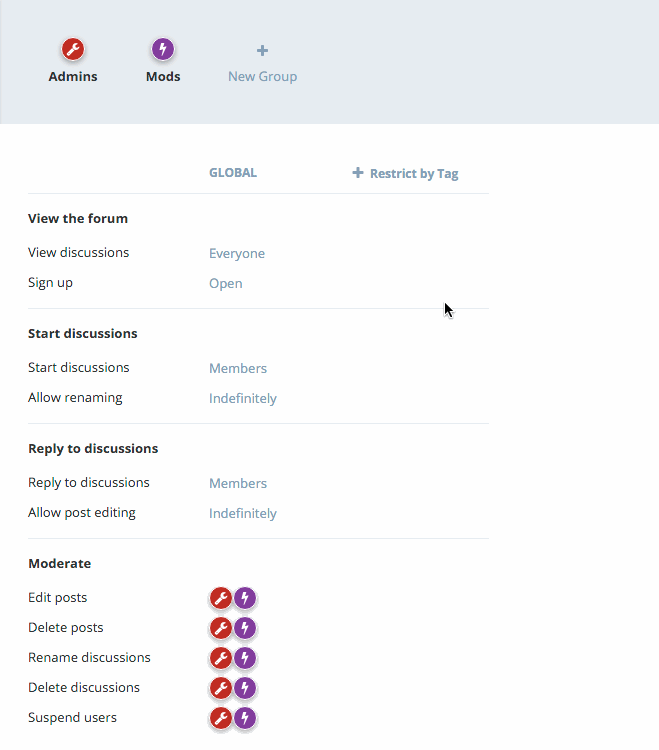The image size is (659, 750).
Task: Click the Admins wrench badge for Delete posts
Action: click(x=220, y=628)
